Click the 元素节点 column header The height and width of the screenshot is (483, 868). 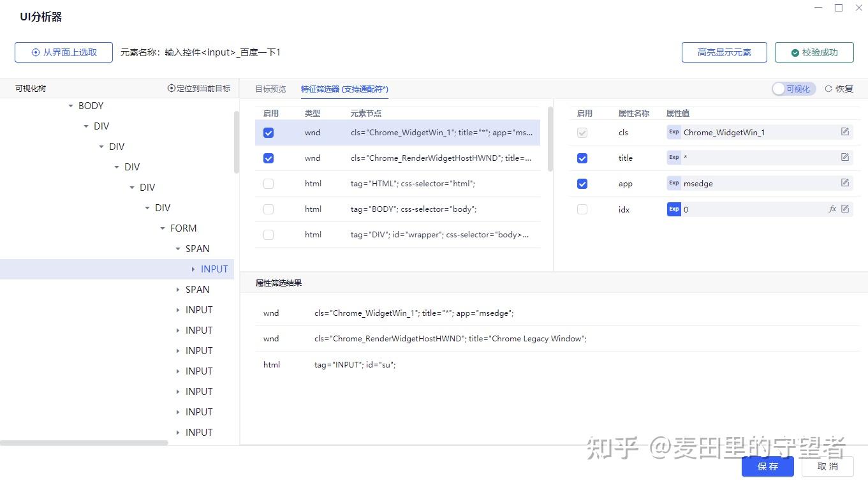click(366, 113)
